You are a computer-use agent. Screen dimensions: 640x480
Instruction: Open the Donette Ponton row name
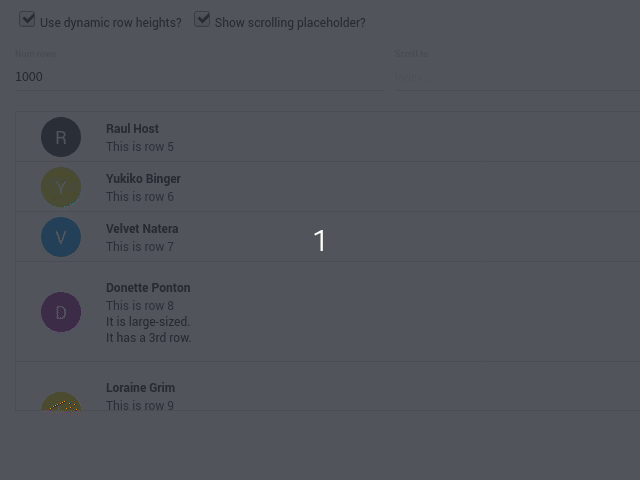(x=148, y=287)
